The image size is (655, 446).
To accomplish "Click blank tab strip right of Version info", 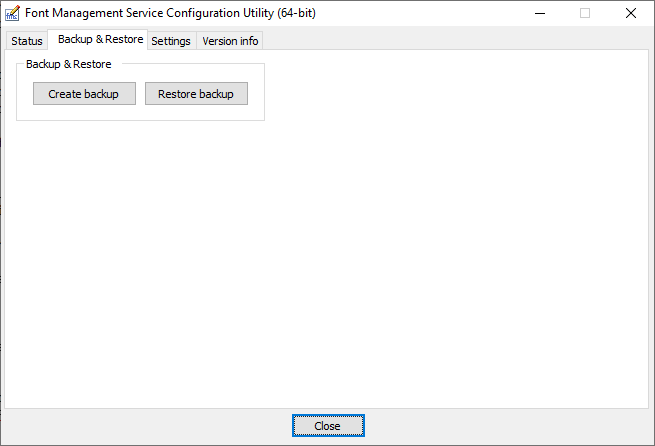I will click(450, 40).
